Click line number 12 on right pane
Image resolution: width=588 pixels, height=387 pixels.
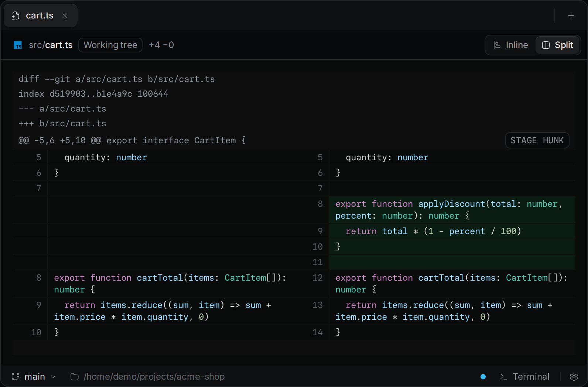pyautogui.click(x=318, y=278)
